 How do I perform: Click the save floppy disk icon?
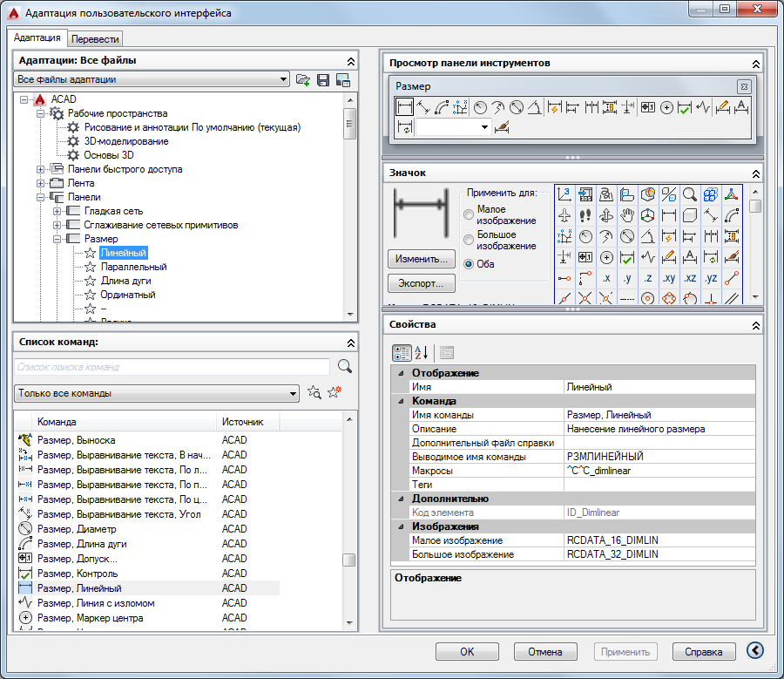point(323,79)
